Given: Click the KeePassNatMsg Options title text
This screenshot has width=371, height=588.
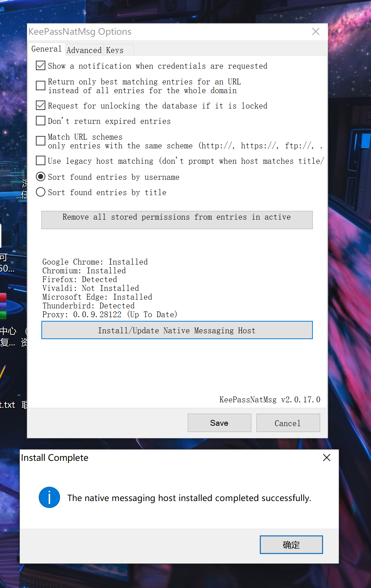Looking at the screenshot, I should point(80,32).
